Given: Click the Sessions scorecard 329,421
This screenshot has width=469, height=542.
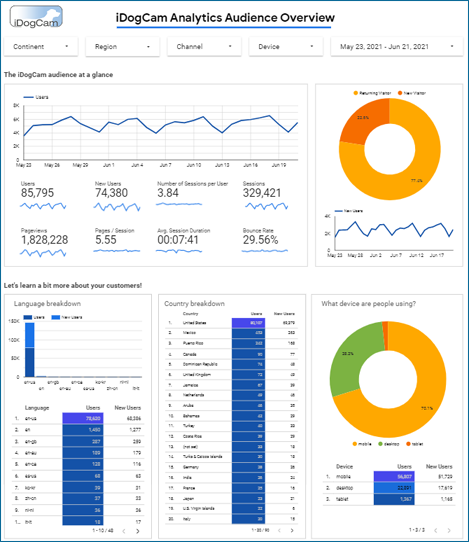Looking at the screenshot, I should [x=262, y=193].
